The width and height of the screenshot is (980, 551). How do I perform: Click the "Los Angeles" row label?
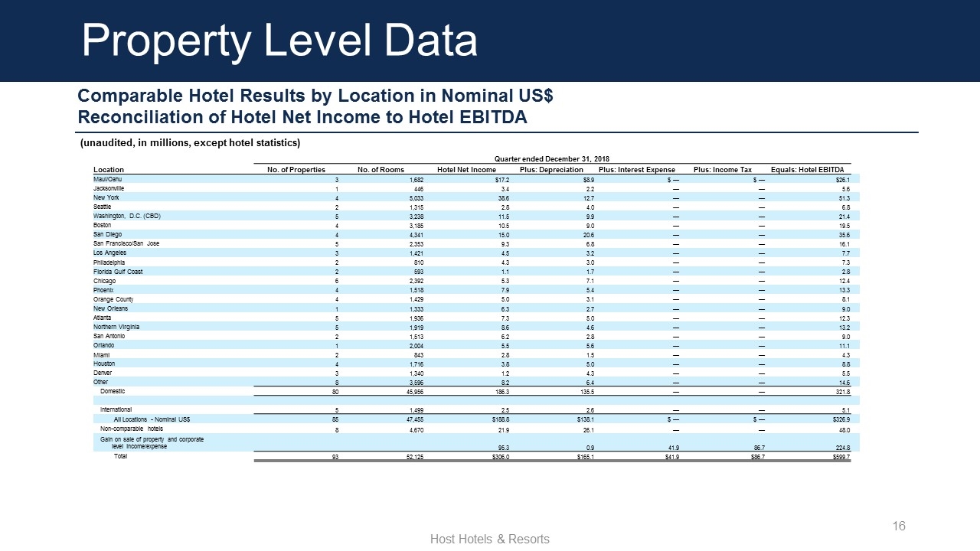click(109, 253)
